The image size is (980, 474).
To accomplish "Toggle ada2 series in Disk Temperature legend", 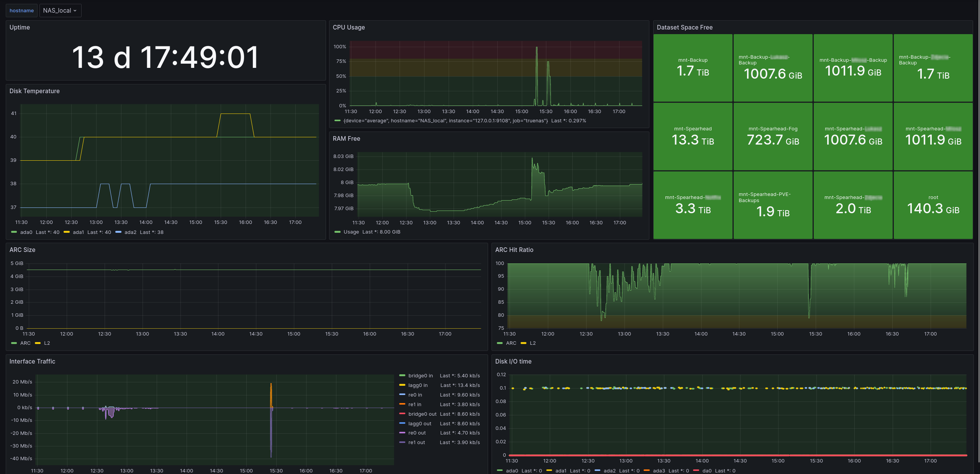I will click(x=130, y=232).
